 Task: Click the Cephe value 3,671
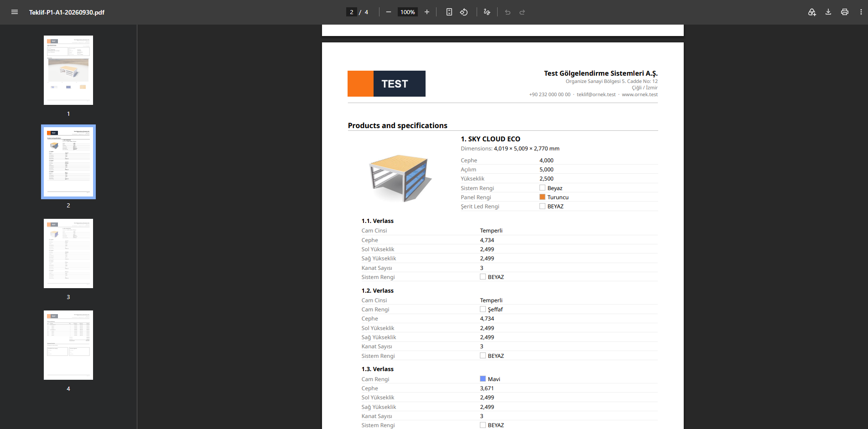tap(487, 388)
